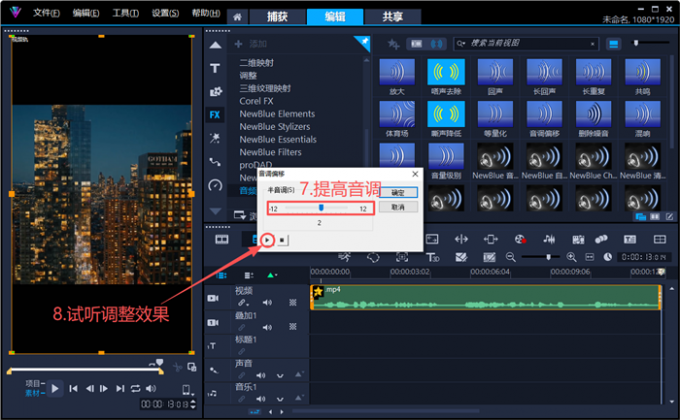680x420 pixels.
Task: Toggle library list/thumbnail view button
Action: click(613, 44)
